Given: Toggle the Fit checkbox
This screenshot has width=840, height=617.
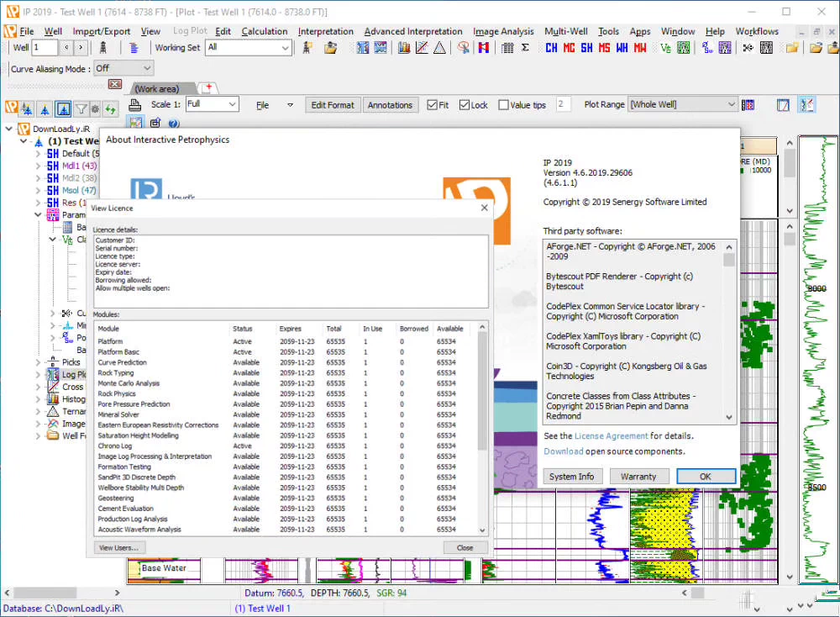Looking at the screenshot, I should click(x=433, y=105).
